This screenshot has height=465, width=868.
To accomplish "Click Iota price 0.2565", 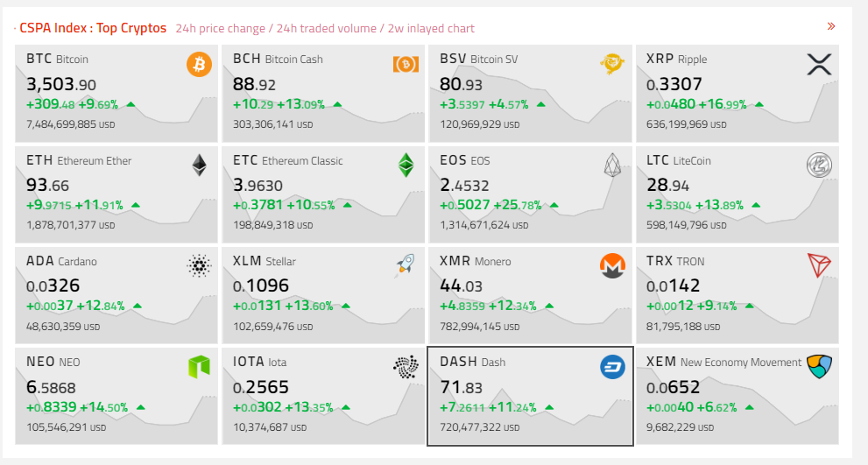I will (261, 387).
